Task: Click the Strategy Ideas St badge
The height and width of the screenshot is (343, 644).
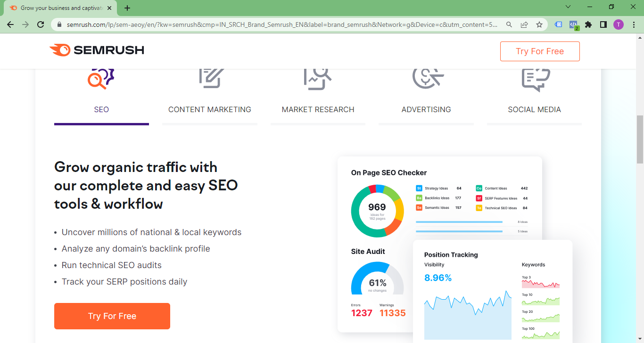Action: [x=419, y=188]
